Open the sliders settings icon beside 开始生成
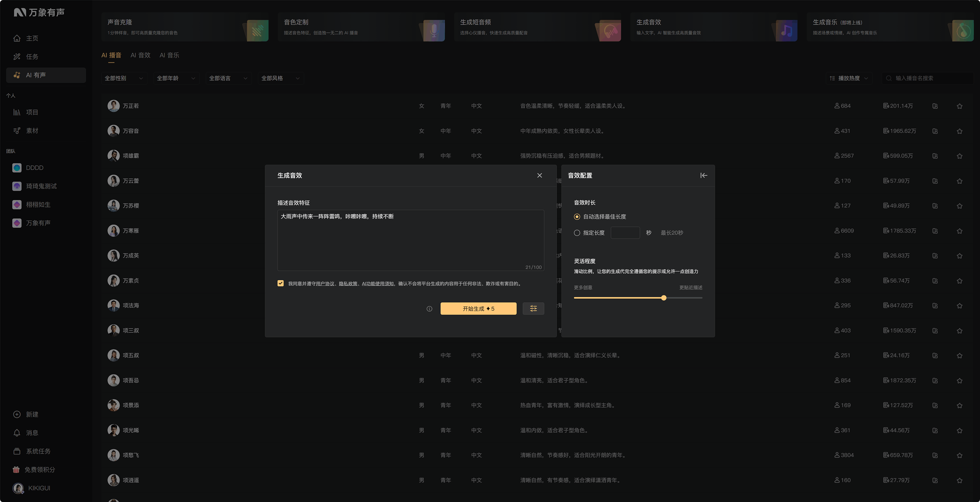Screen dimensions: 980x502 [x=533, y=308]
